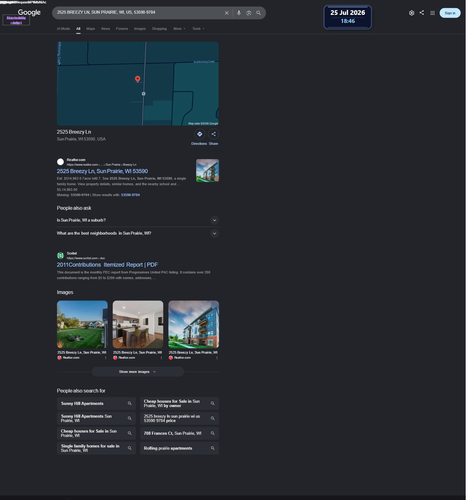Open quick settings gear icon
This screenshot has height=500, width=471.
point(412,13)
